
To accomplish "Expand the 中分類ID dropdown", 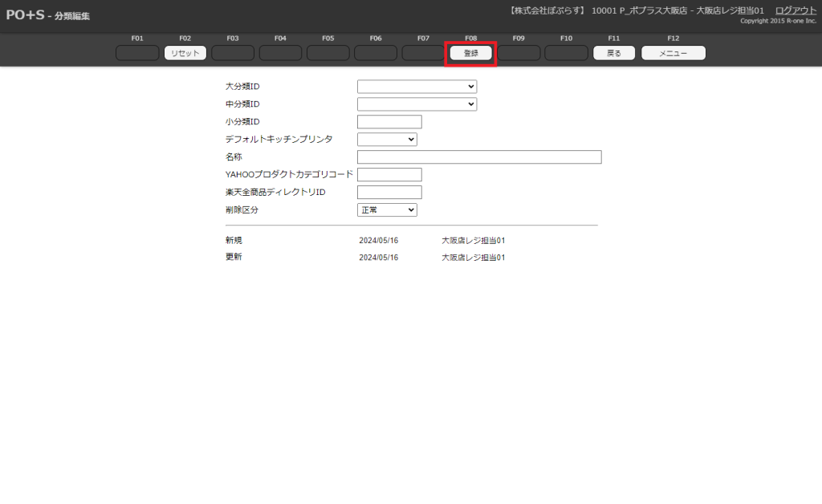I will tap(417, 104).
